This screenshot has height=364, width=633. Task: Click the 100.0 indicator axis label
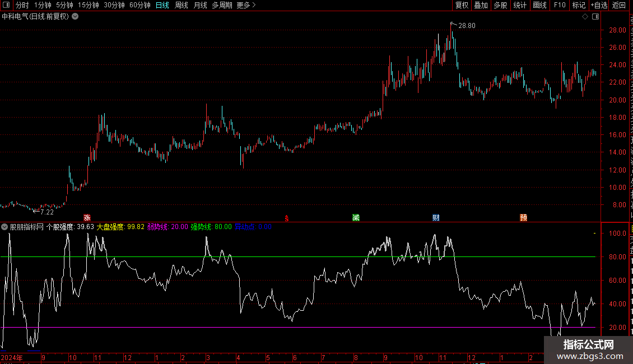617,234
